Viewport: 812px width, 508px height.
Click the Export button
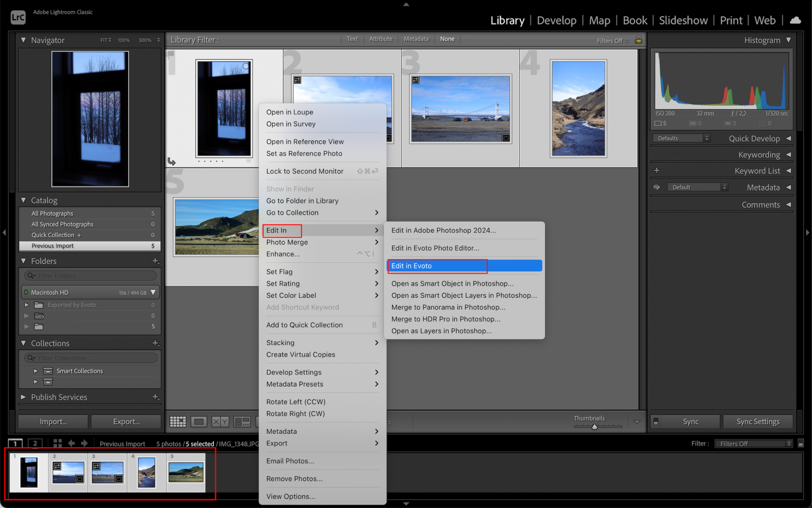(126, 421)
